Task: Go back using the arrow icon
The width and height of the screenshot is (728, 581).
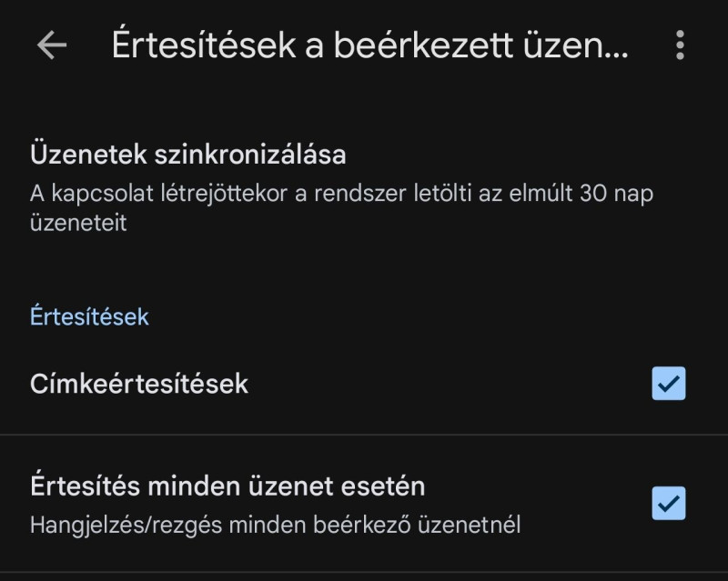Action: pos(52,45)
